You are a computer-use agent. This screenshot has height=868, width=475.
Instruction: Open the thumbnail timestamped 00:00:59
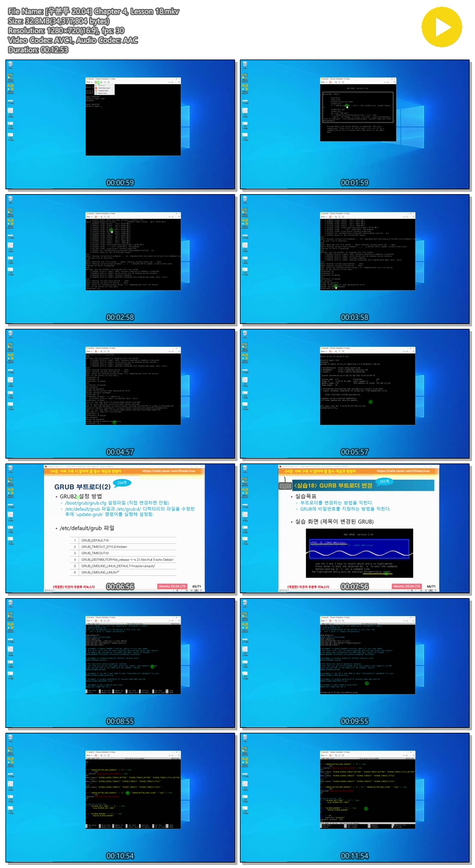click(x=120, y=124)
